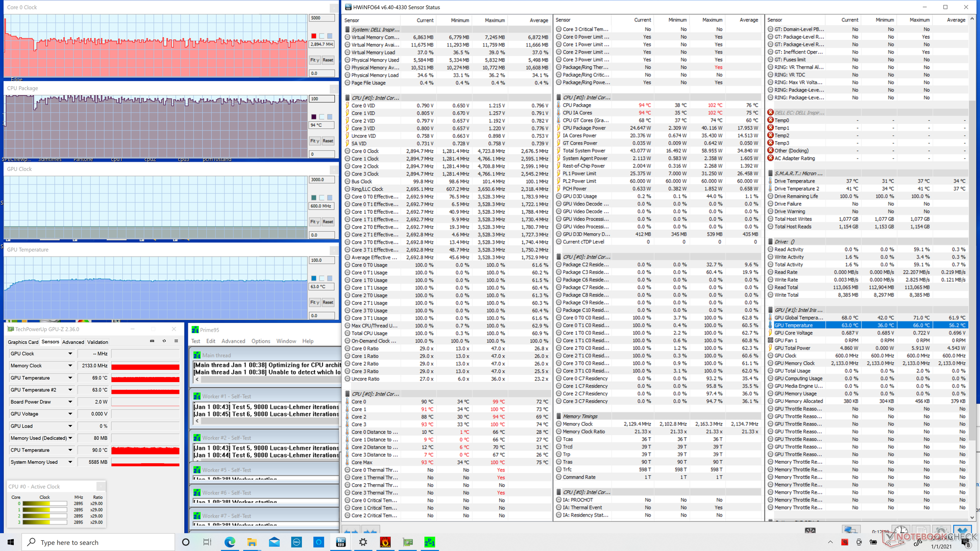Open the CPU Temperature dropdown in GPU-Z

click(70, 450)
